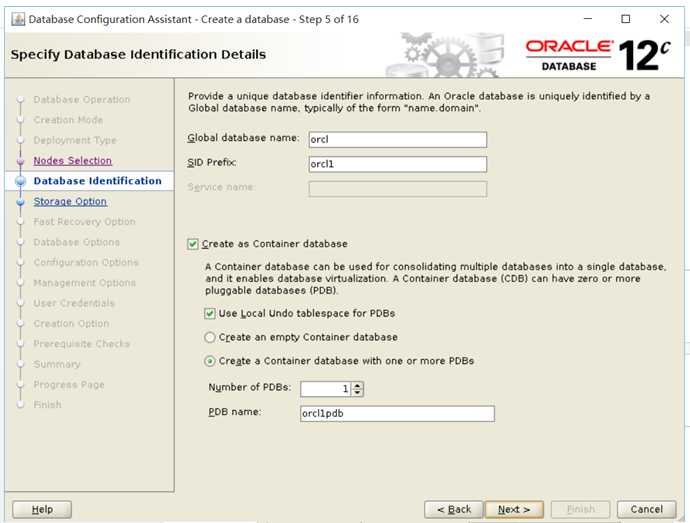This screenshot has width=690, height=523.
Task: Click the Progress Page step label
Action: click(69, 384)
